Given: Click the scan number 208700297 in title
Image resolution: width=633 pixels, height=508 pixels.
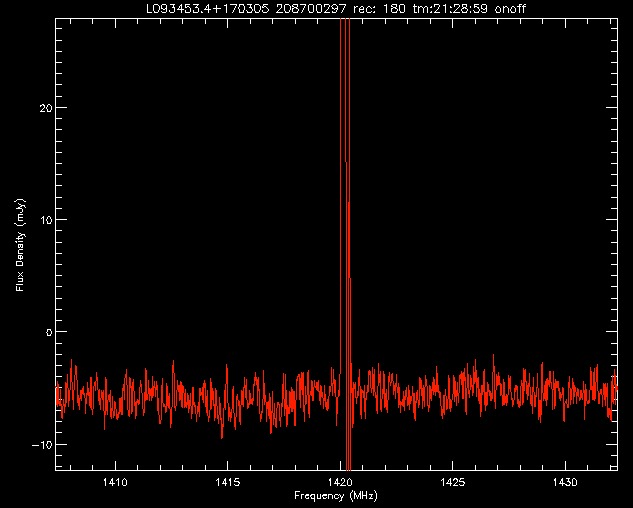Looking at the screenshot, I should coord(309,9).
